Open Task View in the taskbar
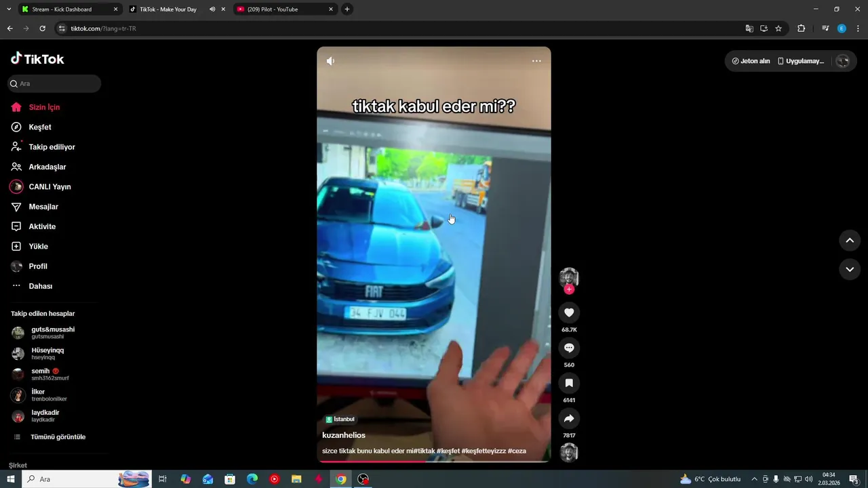The width and height of the screenshot is (868, 488). (x=163, y=479)
